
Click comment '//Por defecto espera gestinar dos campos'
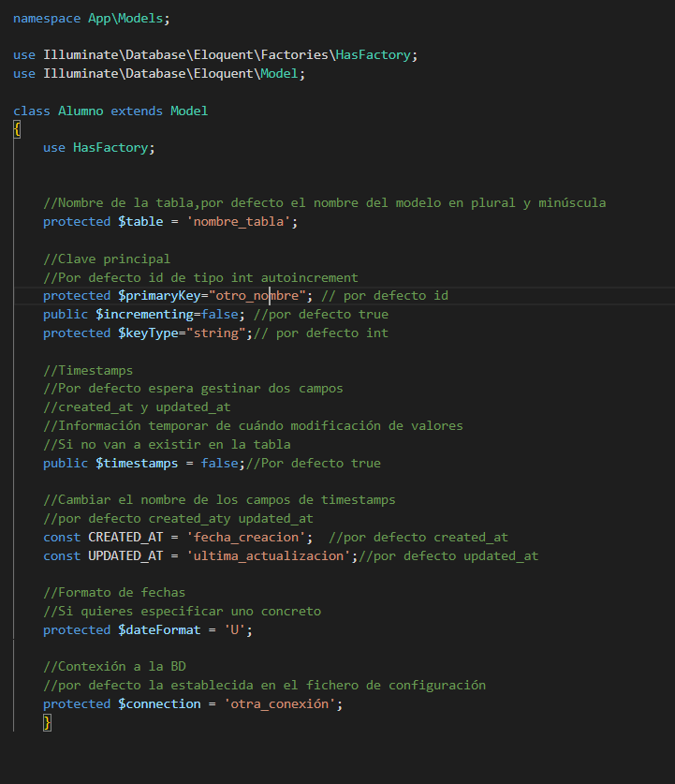(x=193, y=389)
